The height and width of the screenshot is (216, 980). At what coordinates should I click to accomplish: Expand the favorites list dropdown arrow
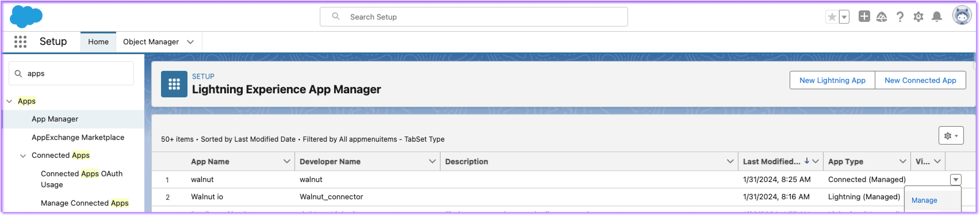844,17
